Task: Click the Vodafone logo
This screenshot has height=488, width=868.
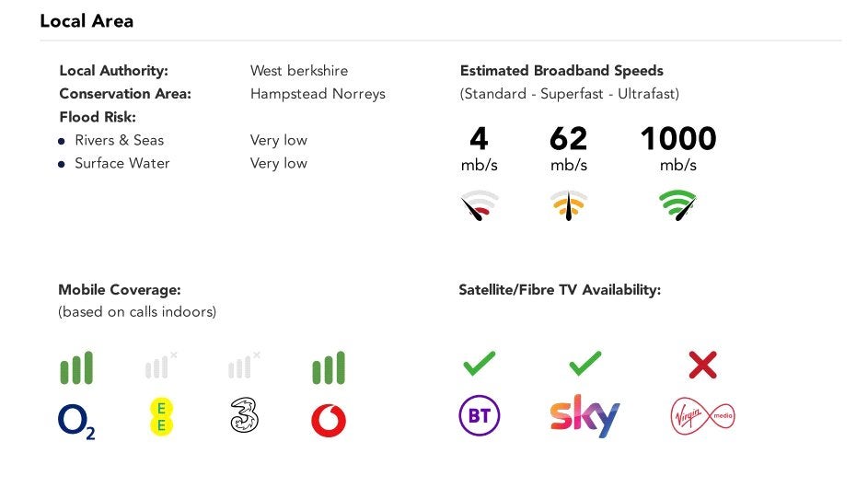Action: pos(329,421)
